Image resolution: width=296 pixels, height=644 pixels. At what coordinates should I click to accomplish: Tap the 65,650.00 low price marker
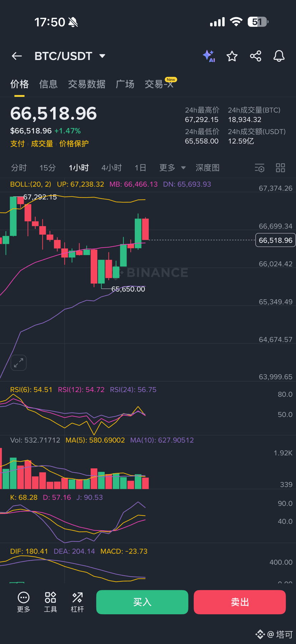[128, 289]
